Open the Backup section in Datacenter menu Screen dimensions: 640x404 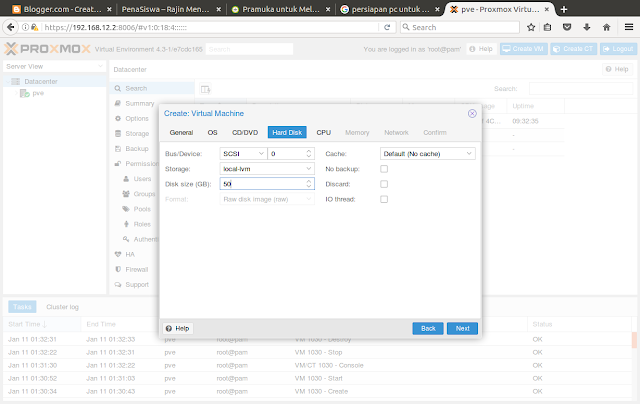point(137,149)
